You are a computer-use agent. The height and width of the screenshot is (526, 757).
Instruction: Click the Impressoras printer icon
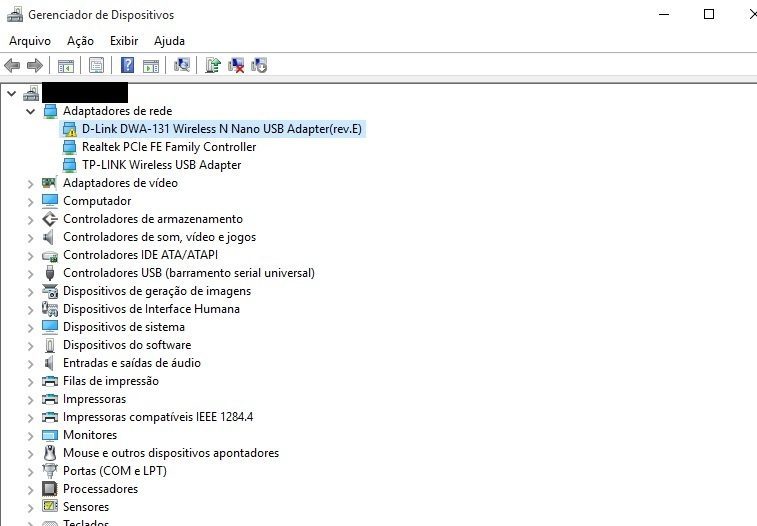coord(50,399)
